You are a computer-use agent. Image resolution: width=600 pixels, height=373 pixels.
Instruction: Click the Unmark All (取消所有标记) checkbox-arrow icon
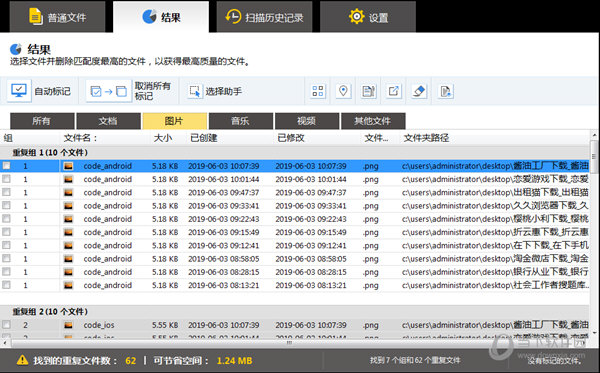(x=109, y=91)
